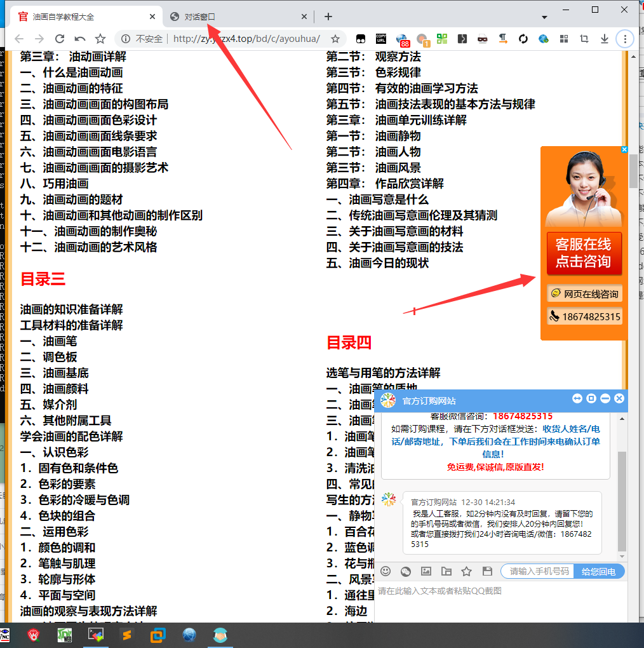
Task: Click the save floppy icon in chat window
Action: (488, 571)
